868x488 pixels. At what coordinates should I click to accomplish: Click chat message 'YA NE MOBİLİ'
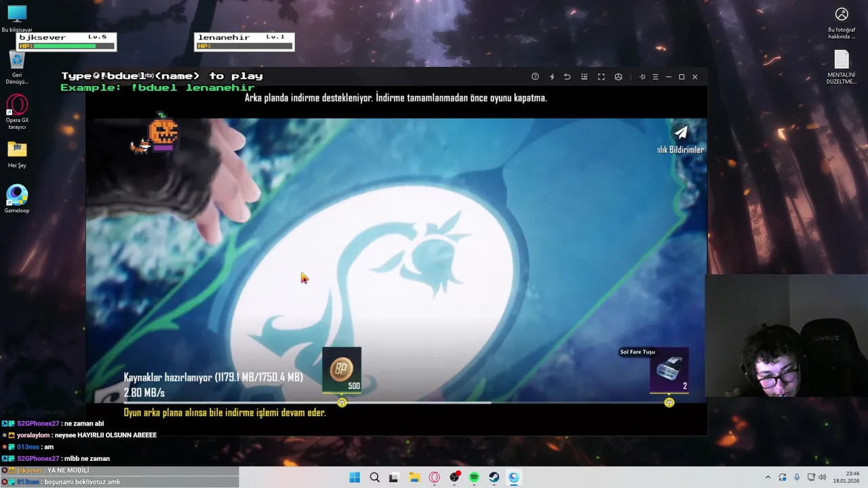(68, 470)
